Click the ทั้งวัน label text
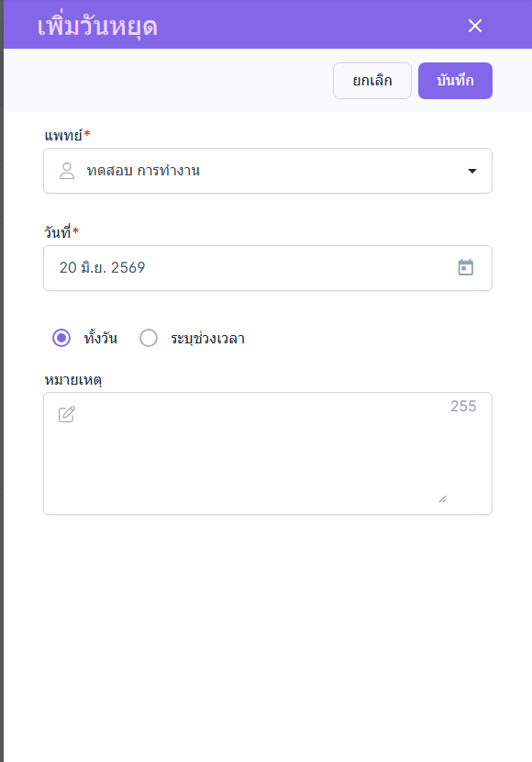Image resolution: width=532 pixels, height=762 pixels. 101,338
